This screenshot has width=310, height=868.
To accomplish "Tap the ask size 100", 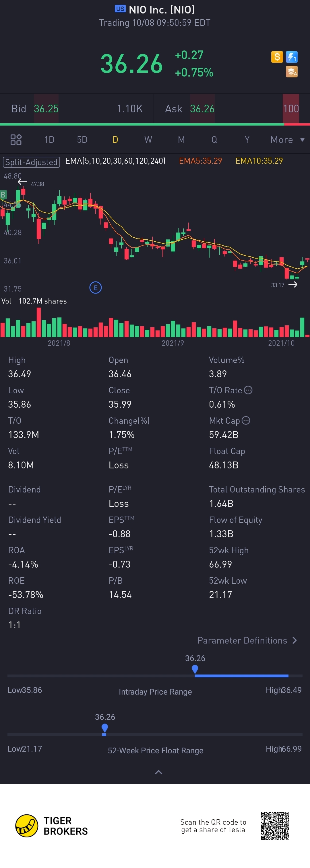I will pyautogui.click(x=291, y=109).
